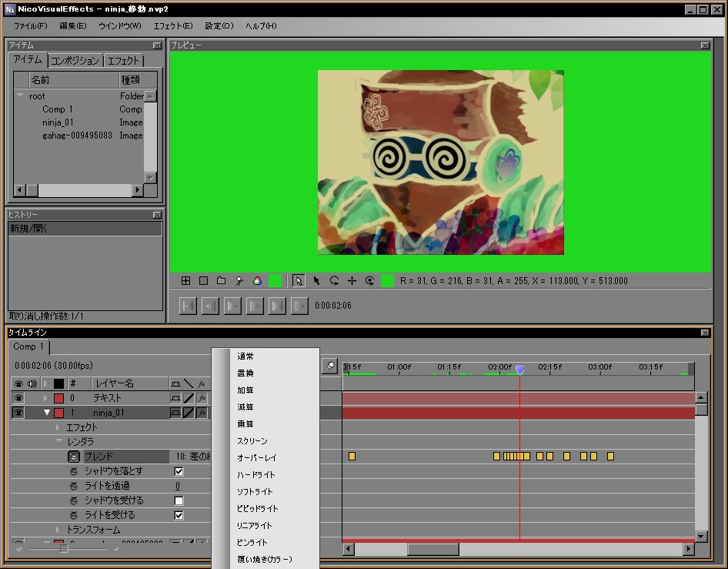Image resolution: width=728 pixels, height=569 pixels.
Task: Toggle the transparency checker icon in preview
Action: (x=203, y=280)
